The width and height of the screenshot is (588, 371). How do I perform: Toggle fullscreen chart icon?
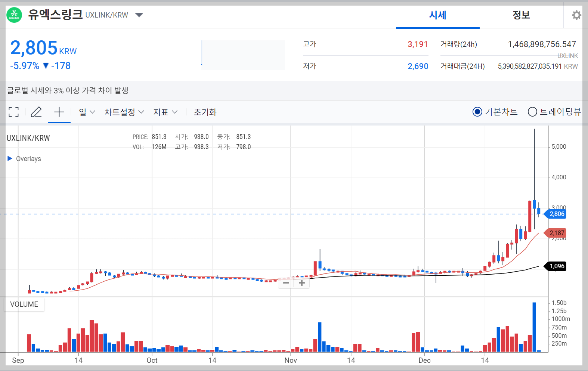coord(14,112)
